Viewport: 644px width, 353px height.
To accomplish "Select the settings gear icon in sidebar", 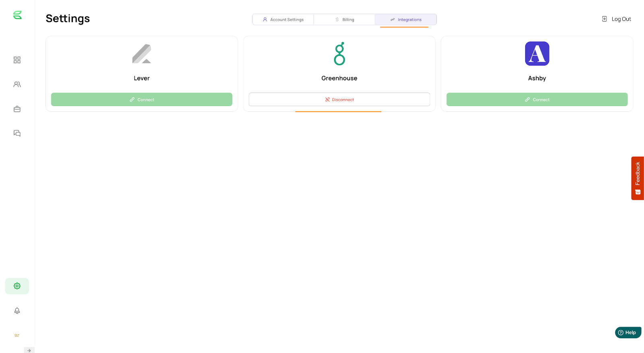I will [17, 286].
